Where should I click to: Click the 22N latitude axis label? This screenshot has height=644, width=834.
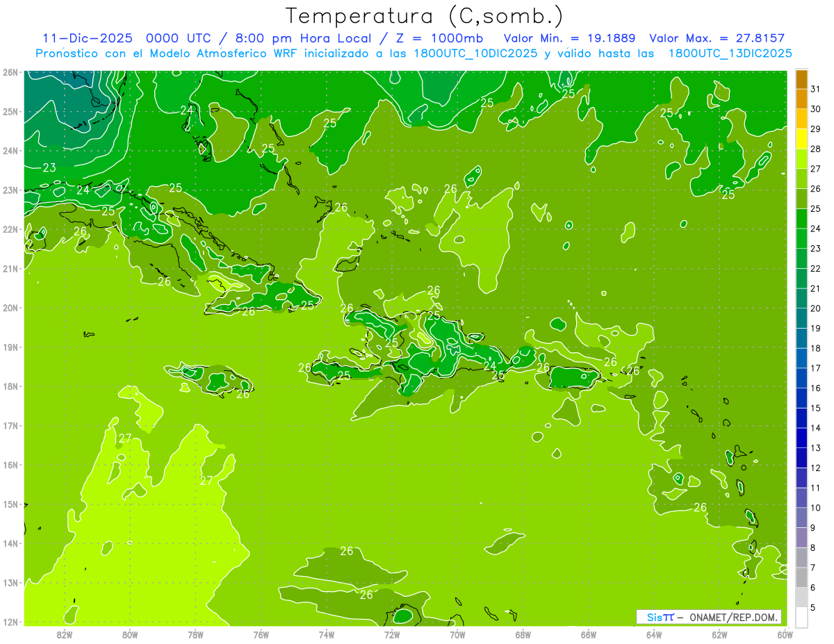tap(10, 229)
